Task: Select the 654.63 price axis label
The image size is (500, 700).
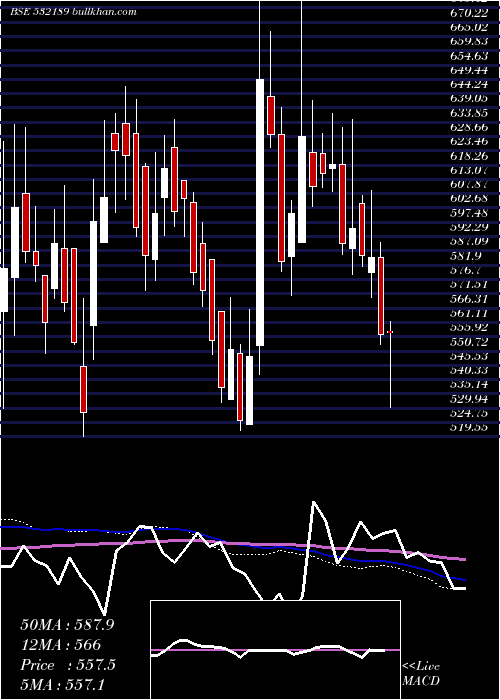Action: pyautogui.click(x=469, y=56)
